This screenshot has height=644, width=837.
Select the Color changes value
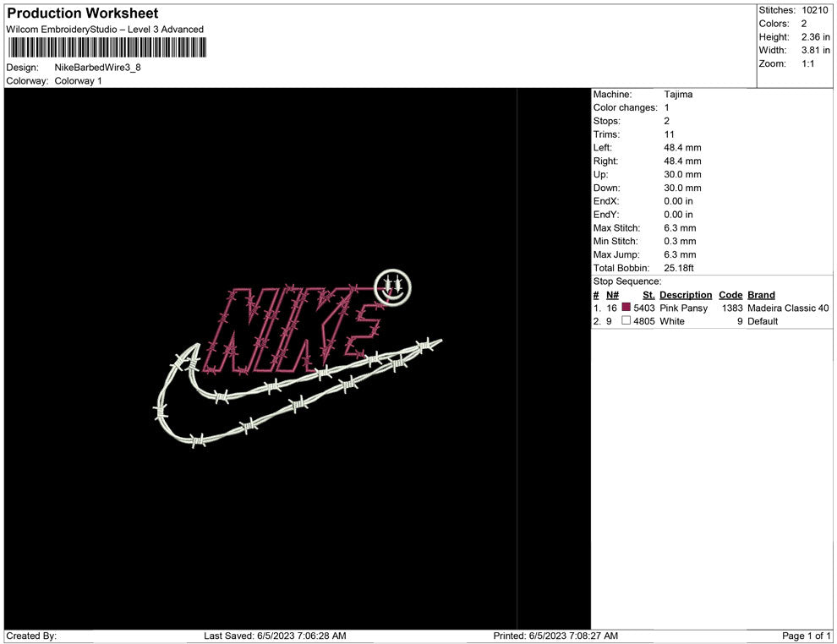click(667, 107)
